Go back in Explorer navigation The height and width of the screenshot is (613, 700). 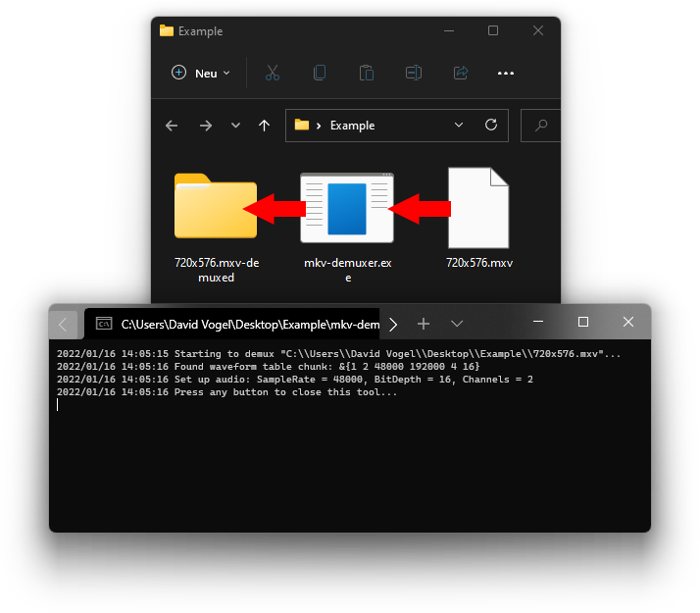[172, 126]
